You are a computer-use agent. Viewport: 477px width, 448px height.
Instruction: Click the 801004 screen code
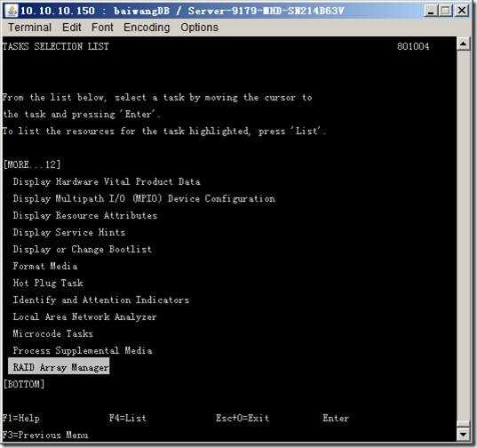[x=413, y=46]
